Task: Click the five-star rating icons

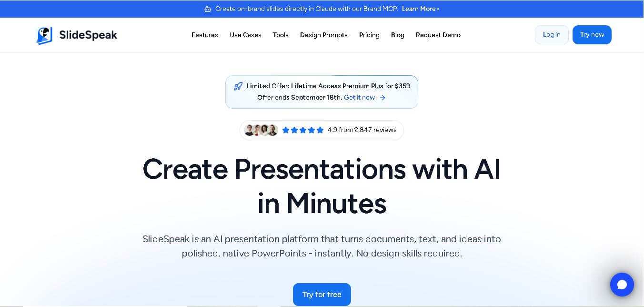Action: pos(303,130)
